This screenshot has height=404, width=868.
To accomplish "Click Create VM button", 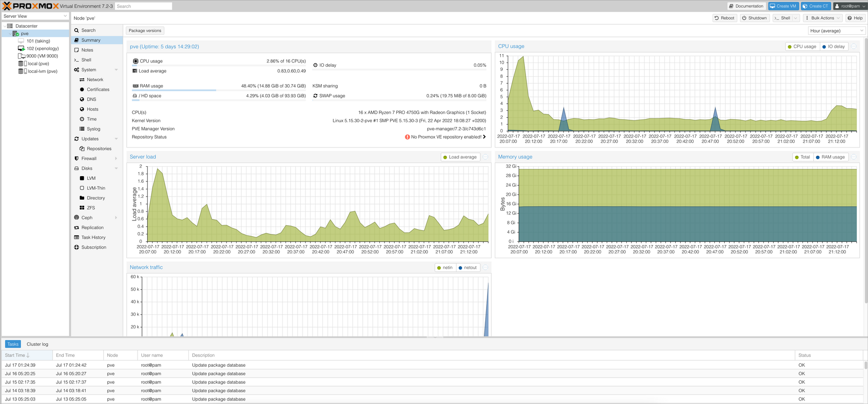I will coord(783,6).
